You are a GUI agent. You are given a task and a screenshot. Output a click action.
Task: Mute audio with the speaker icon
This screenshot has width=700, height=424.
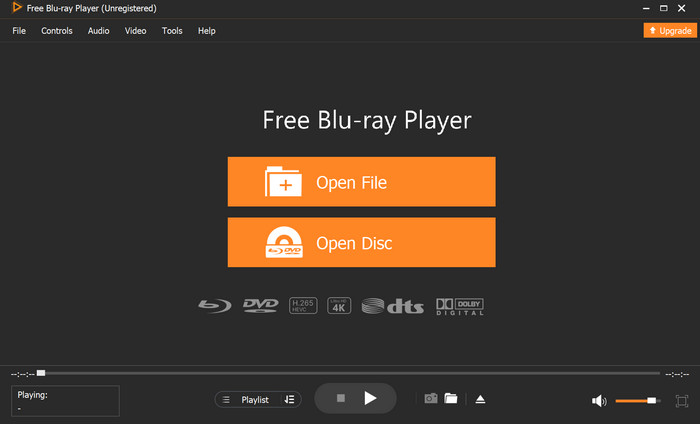click(599, 401)
